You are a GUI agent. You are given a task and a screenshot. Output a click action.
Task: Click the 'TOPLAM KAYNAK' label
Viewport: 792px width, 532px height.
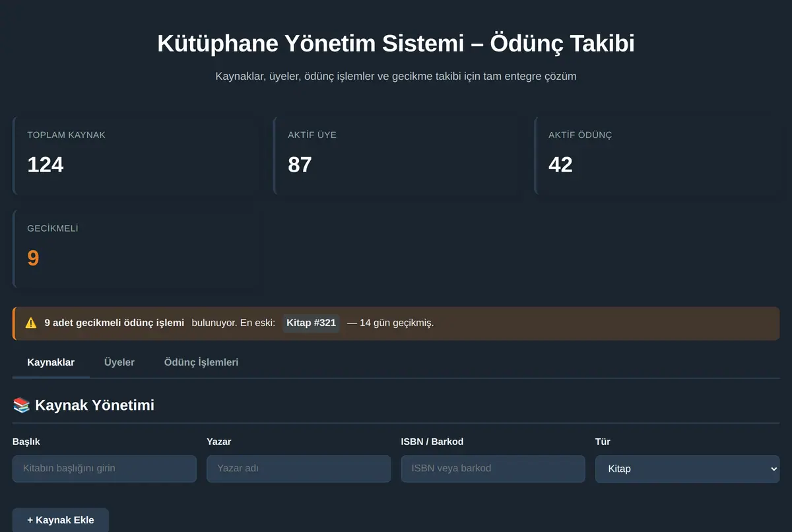[x=66, y=135]
